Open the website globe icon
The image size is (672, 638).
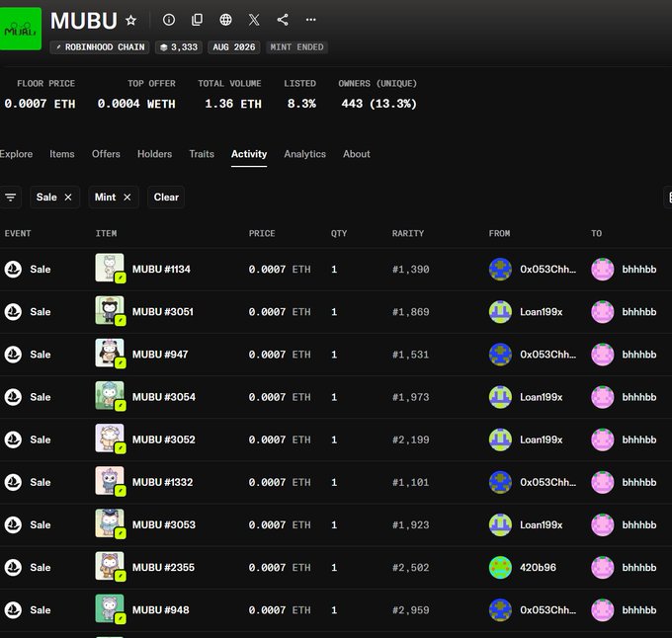(x=225, y=20)
